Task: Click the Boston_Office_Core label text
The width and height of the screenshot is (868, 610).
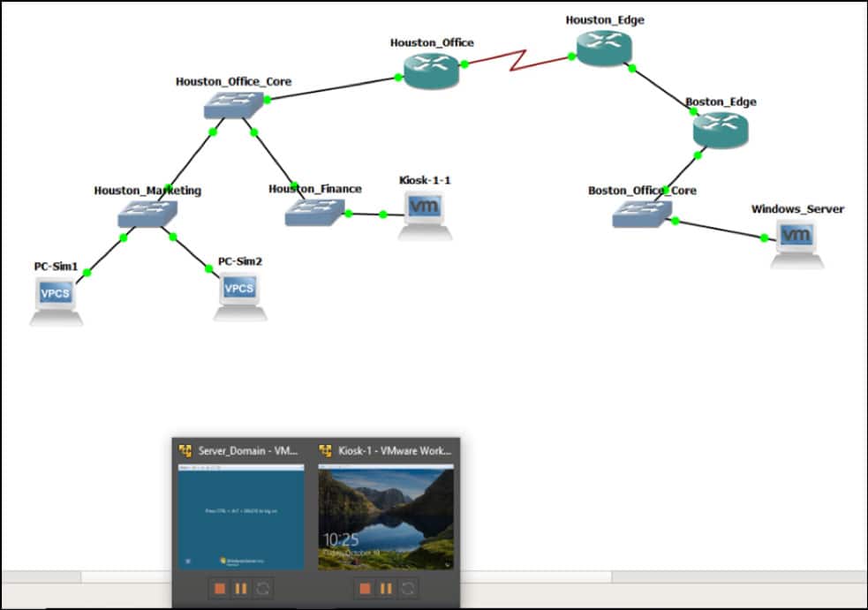Action: tap(642, 191)
